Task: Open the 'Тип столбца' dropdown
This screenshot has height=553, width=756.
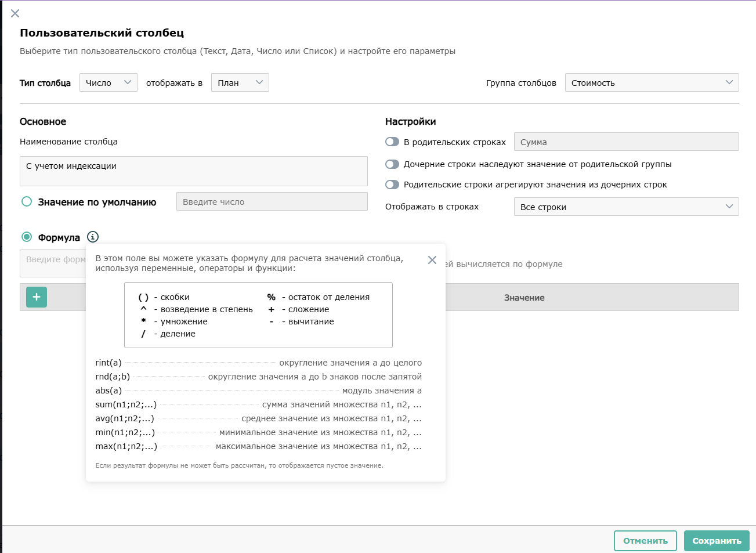Action: (x=108, y=82)
